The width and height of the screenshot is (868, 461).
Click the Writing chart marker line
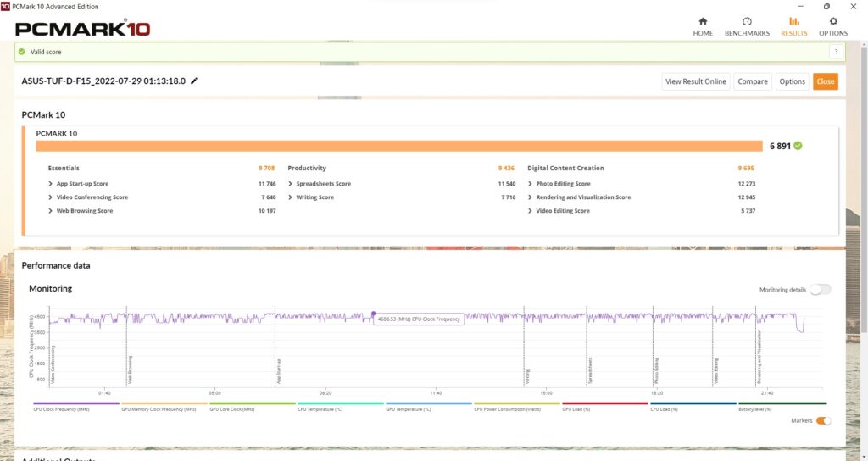click(524, 346)
